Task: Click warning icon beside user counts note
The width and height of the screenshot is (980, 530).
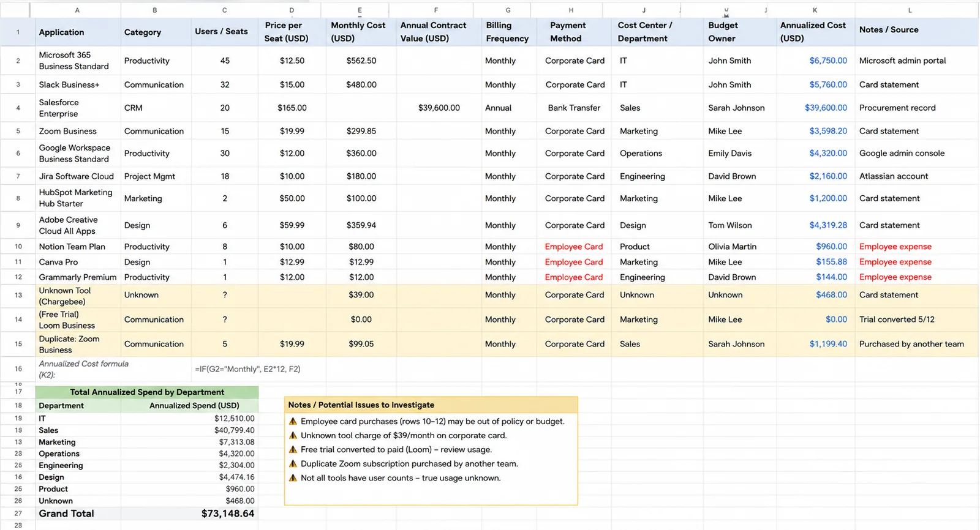Action: click(x=293, y=478)
